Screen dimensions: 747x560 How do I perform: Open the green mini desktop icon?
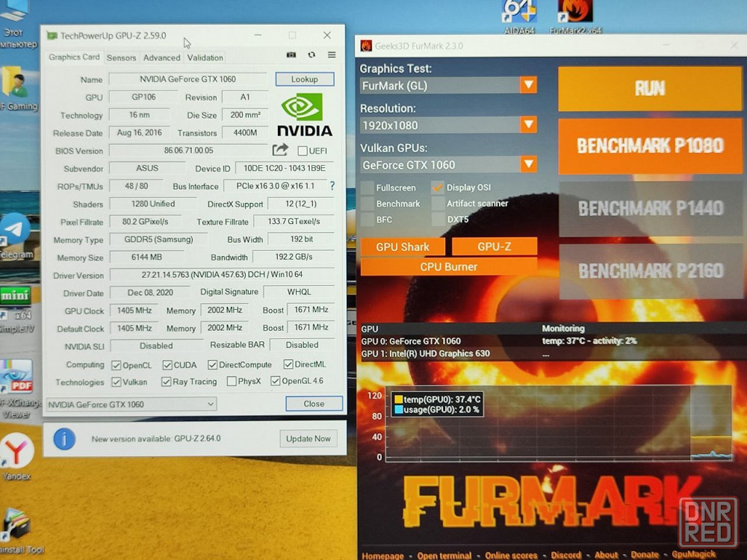click(15, 296)
